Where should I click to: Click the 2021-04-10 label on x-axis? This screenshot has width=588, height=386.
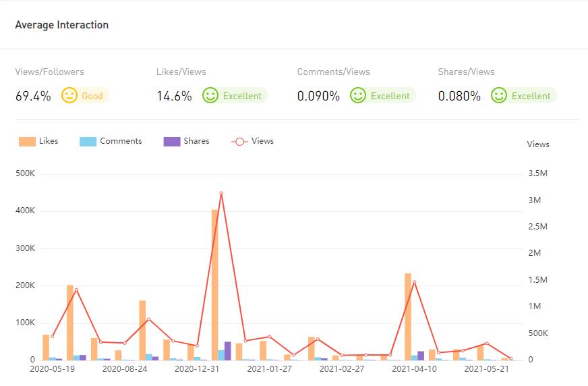414,369
